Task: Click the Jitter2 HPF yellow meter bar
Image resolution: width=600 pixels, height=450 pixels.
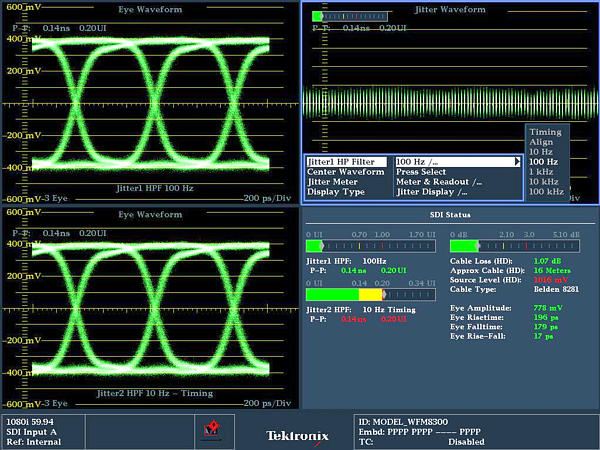Action: 371,295
